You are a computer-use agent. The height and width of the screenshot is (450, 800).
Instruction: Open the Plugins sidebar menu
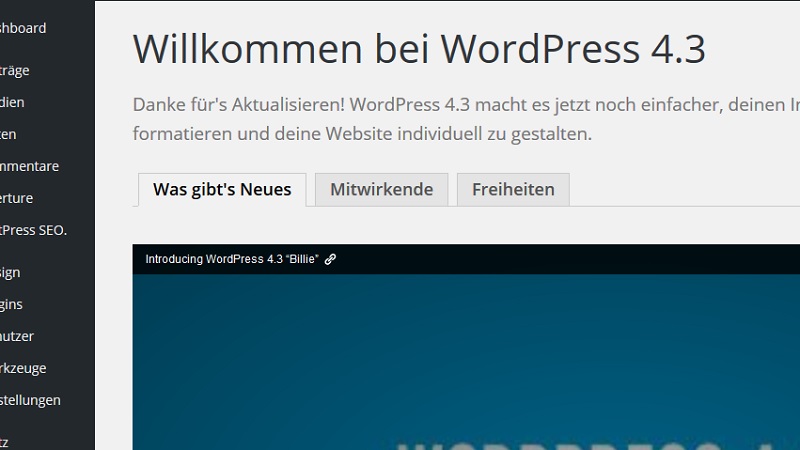[x=11, y=305]
